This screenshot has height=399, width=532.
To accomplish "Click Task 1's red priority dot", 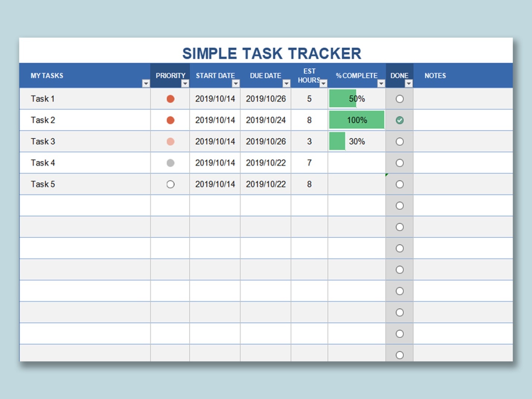I will [x=170, y=99].
